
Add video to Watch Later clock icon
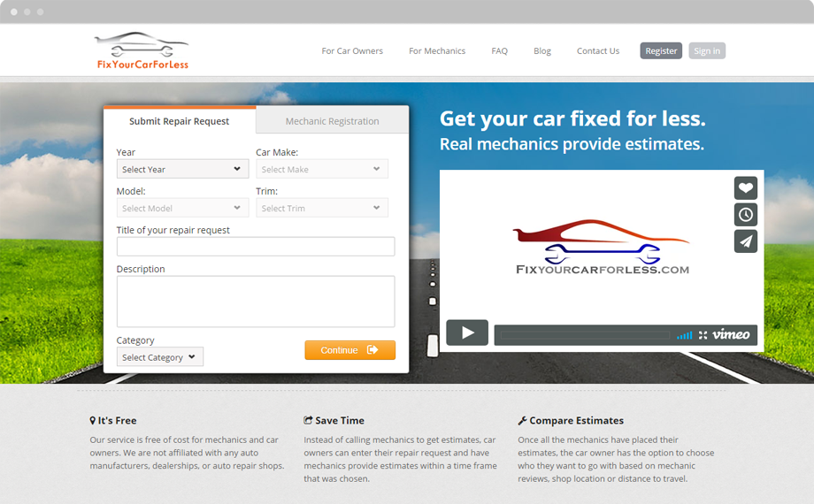tap(746, 214)
